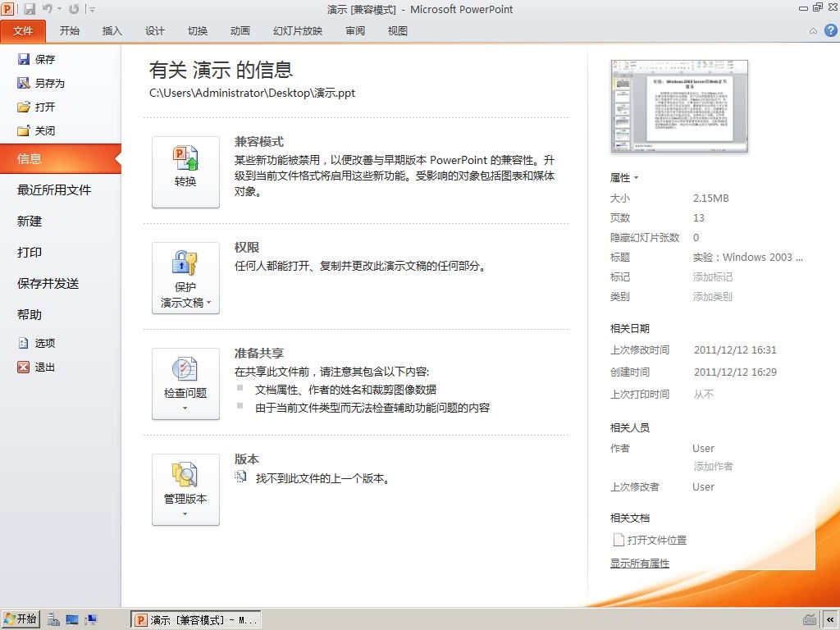Expand the 属性 properties dropdown
Image resolution: width=840 pixels, height=630 pixels.
point(624,178)
